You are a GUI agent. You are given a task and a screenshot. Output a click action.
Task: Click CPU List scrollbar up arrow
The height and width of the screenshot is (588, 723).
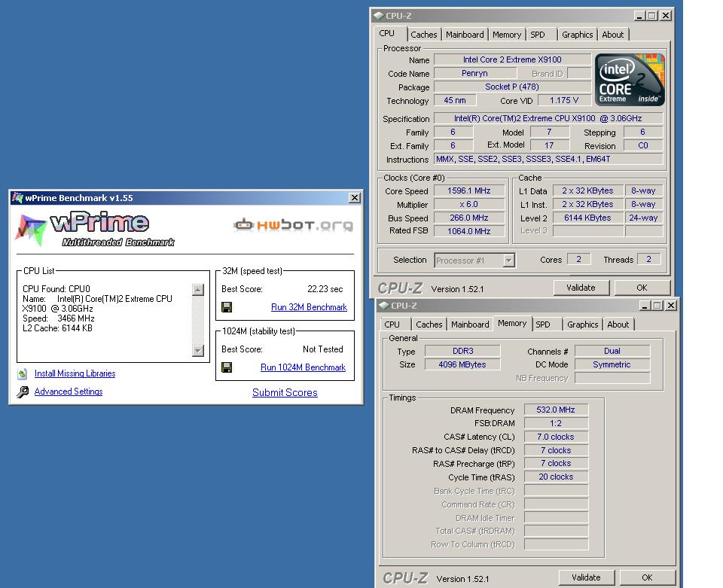click(198, 289)
